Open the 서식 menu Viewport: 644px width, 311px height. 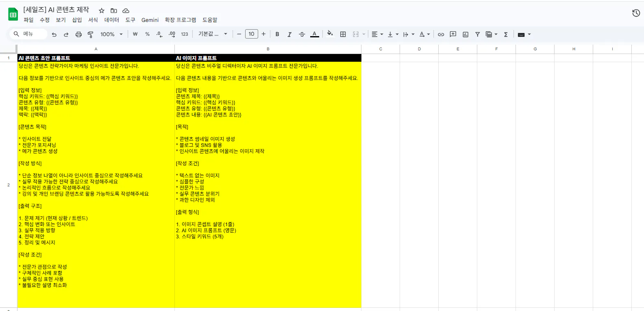[93, 20]
